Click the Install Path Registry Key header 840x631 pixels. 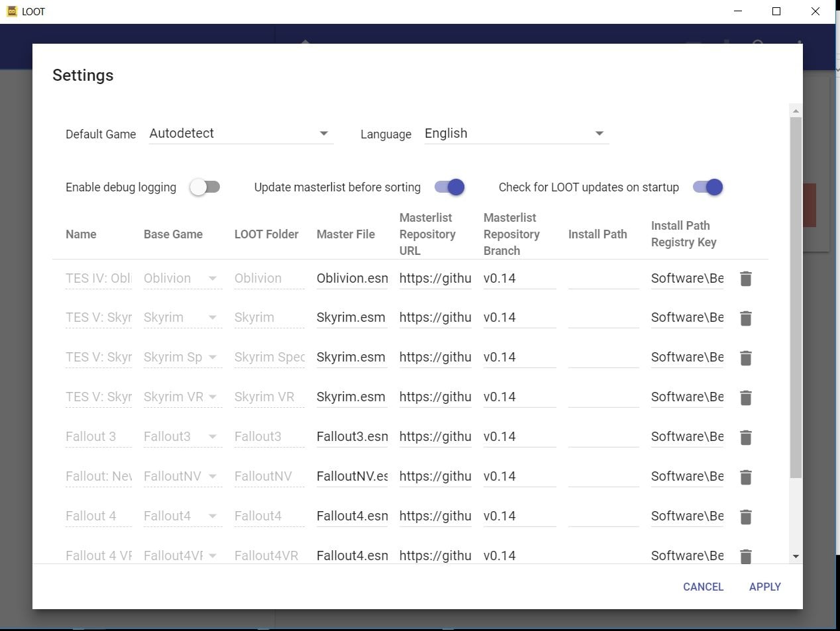tap(684, 234)
